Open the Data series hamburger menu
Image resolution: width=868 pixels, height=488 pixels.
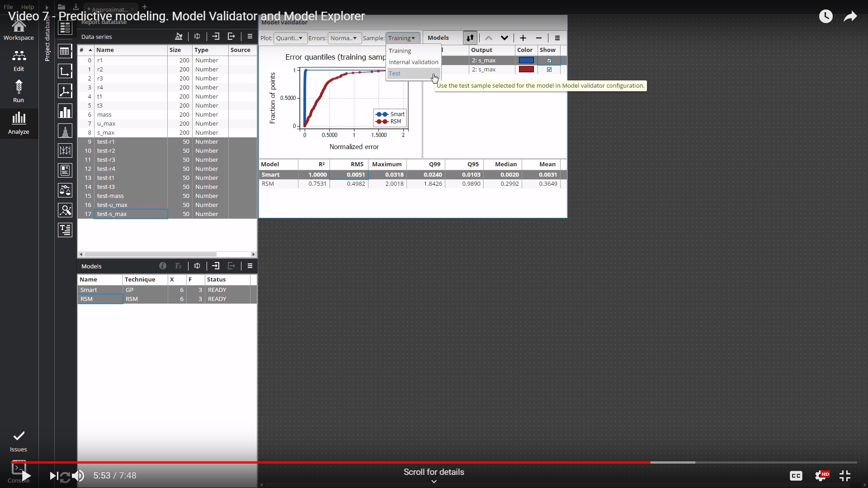tap(250, 37)
